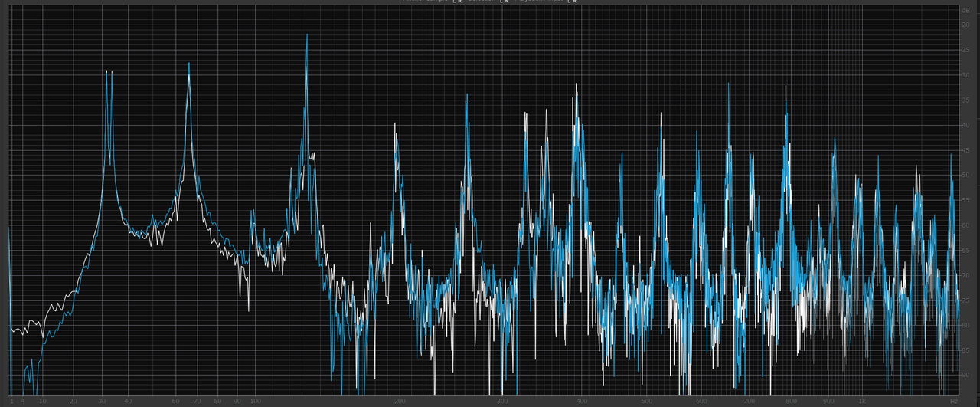Select the 50 label on the dB scale
Screen dimensions: 980x407
tap(965, 175)
